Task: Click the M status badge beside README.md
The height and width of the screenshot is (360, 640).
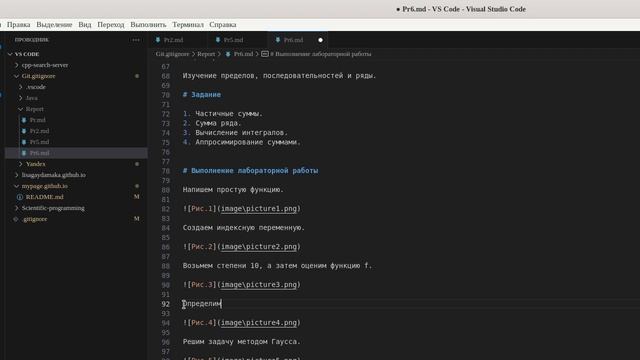Action: coord(137,197)
